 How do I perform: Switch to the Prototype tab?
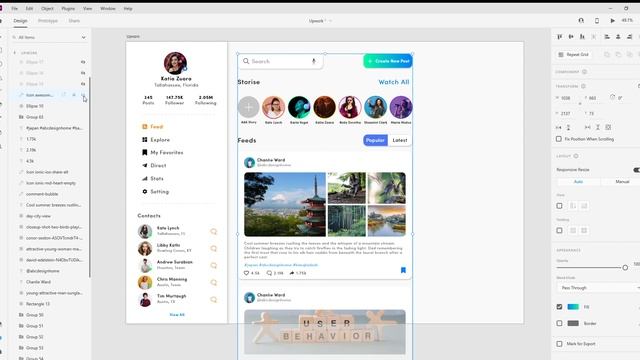tap(48, 21)
